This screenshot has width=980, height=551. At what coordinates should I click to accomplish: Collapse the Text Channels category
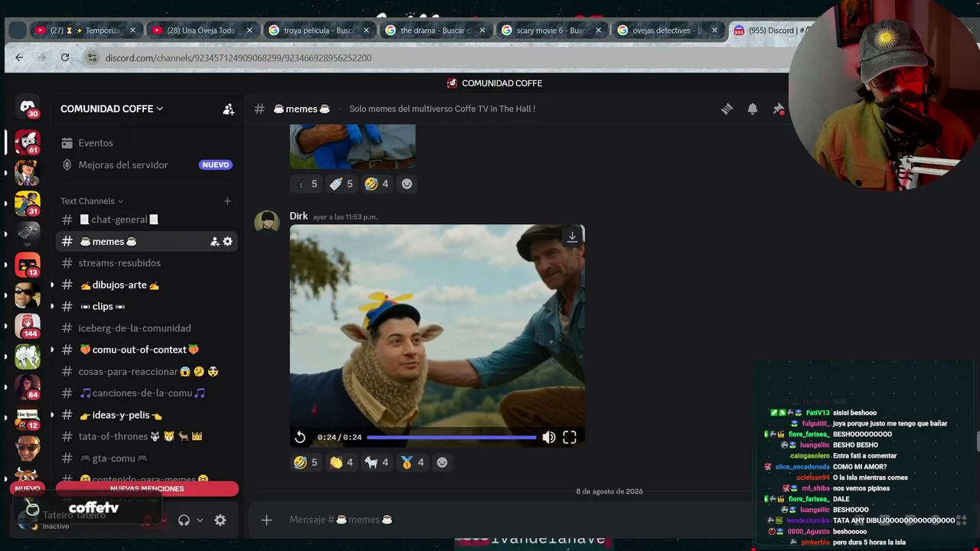[x=92, y=201]
